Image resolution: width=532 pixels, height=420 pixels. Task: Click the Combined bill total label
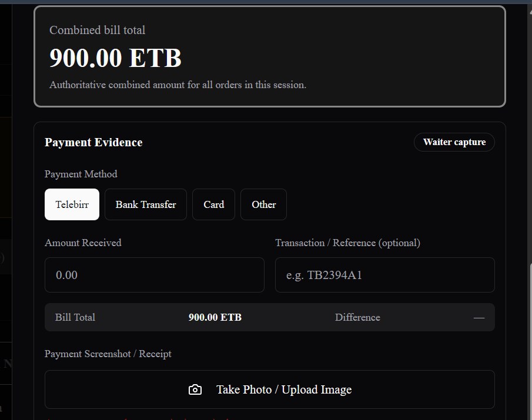click(98, 30)
